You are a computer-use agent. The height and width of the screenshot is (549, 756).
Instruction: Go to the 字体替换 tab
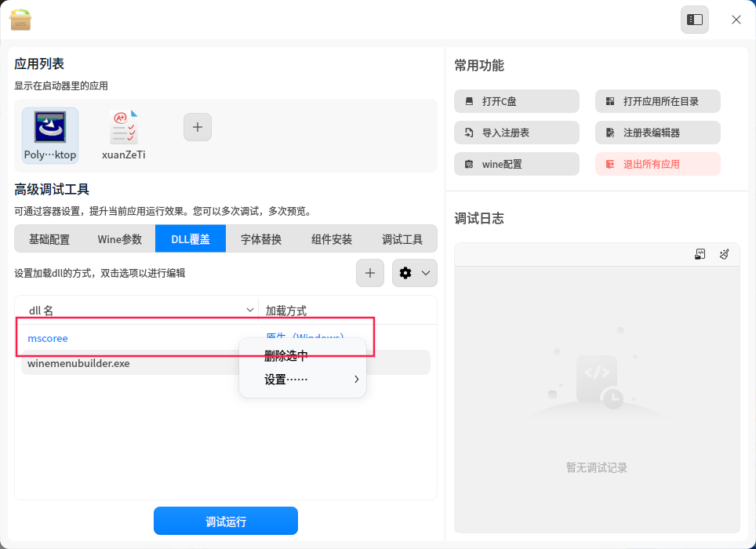click(261, 239)
